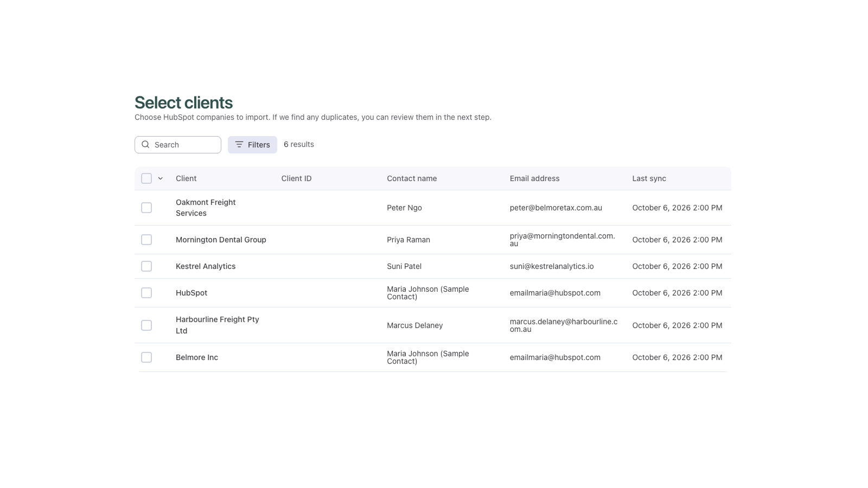868x488 pixels.
Task: Check the Mornington Dental Group checkbox
Action: click(146, 240)
